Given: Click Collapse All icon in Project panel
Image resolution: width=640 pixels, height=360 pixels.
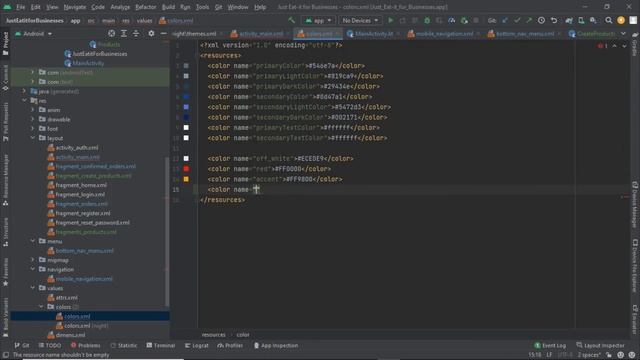Looking at the screenshot, I should [x=136, y=33].
